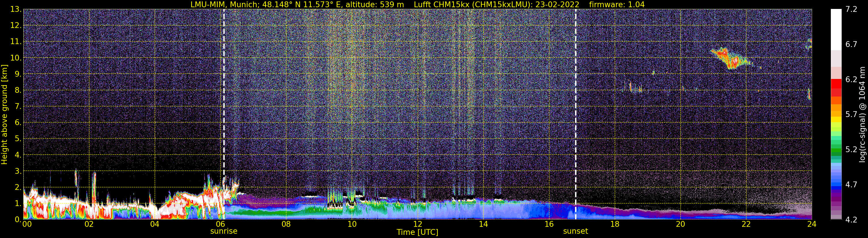Click the date '23-02-2022' in the title
This screenshot has height=238, width=868.
coord(557,4)
